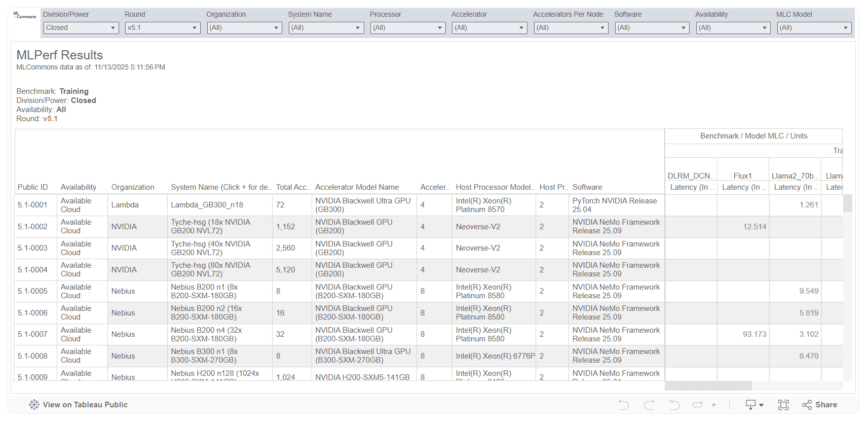Image resolution: width=868 pixels, height=421 pixels.
Task: Click the MLCommons logo
Action: 24,16
